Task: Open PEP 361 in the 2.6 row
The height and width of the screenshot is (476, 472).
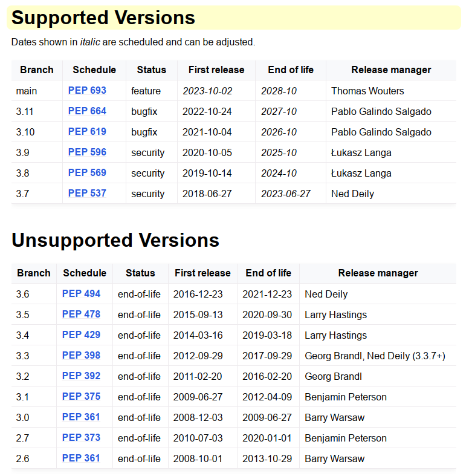Action: pyautogui.click(x=81, y=458)
